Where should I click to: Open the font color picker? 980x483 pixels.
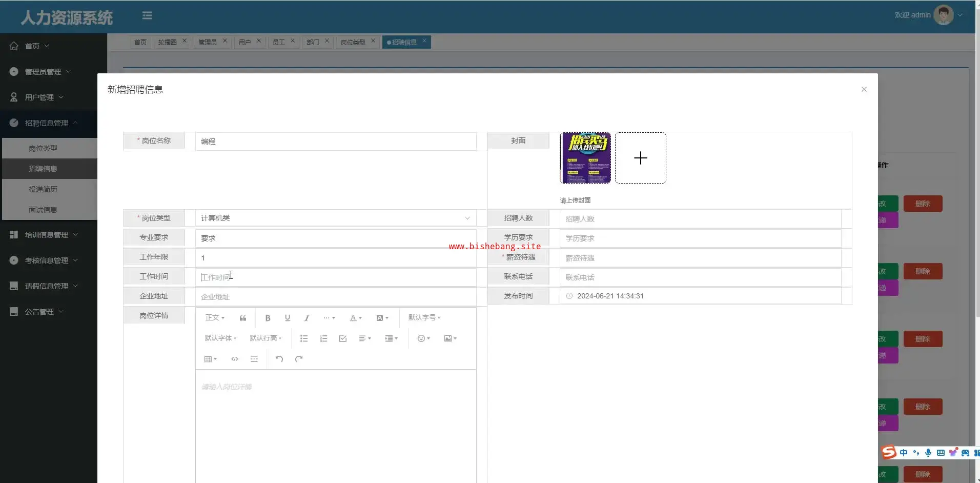tap(355, 318)
